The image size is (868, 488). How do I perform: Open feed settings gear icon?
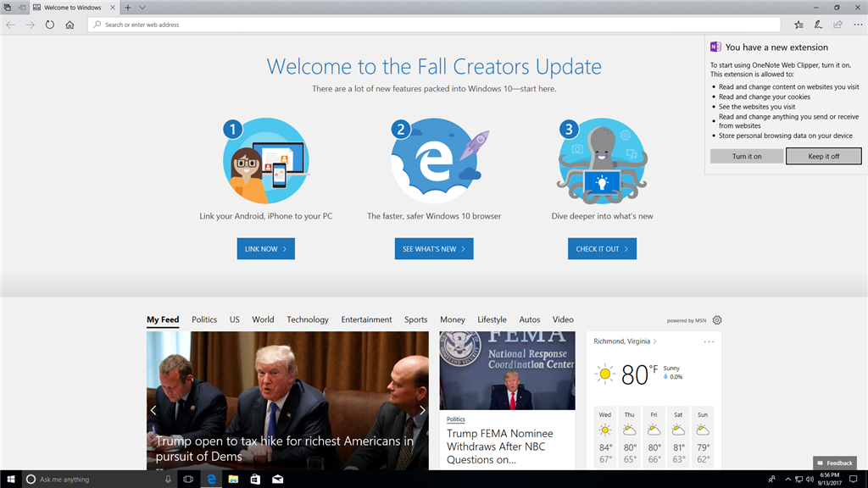tap(717, 320)
